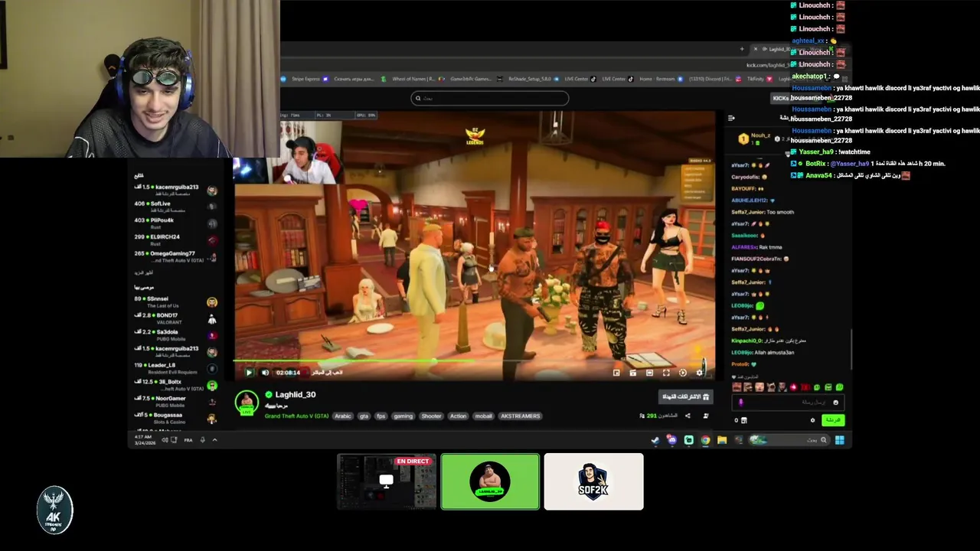Toggle mini player mode
Image resolution: width=980 pixels, height=551 pixels.
632,373
